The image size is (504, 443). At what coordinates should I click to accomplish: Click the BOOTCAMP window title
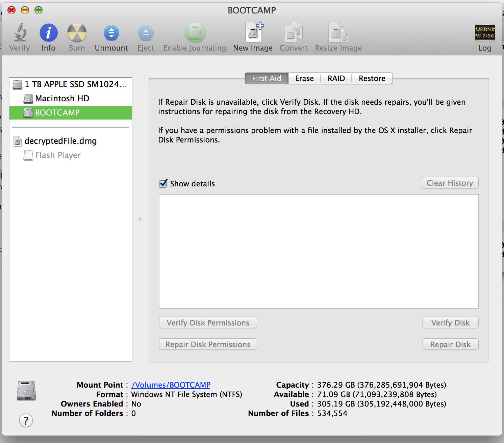(252, 10)
